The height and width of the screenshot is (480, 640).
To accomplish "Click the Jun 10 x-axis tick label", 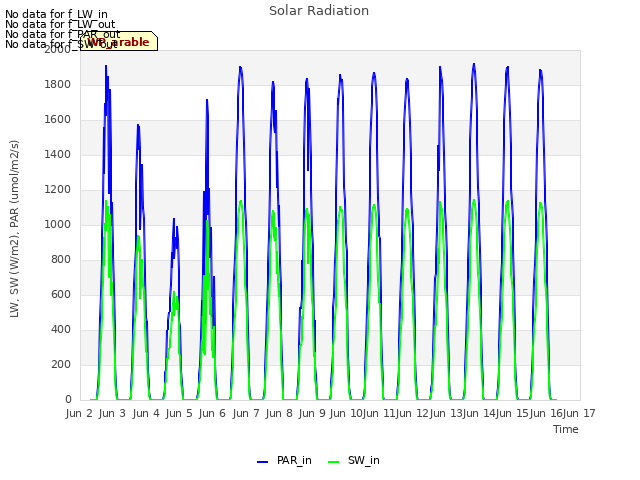I will 346,413.
